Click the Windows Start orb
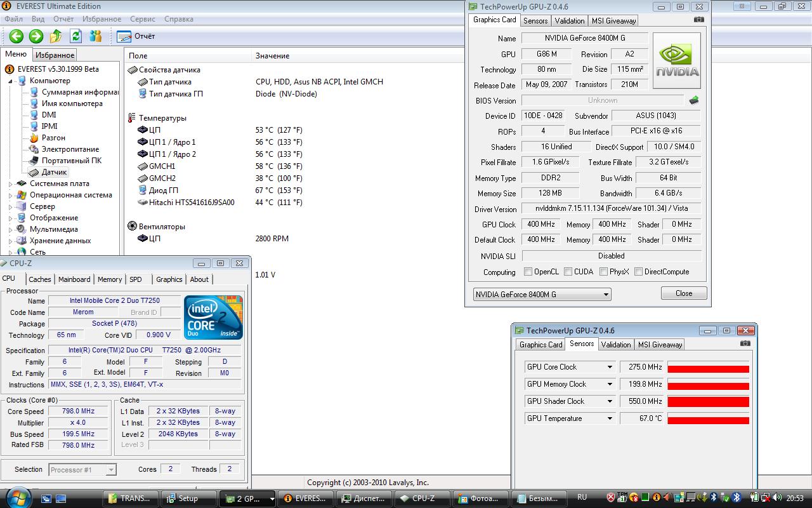This screenshot has height=508, width=812. tap(17, 497)
